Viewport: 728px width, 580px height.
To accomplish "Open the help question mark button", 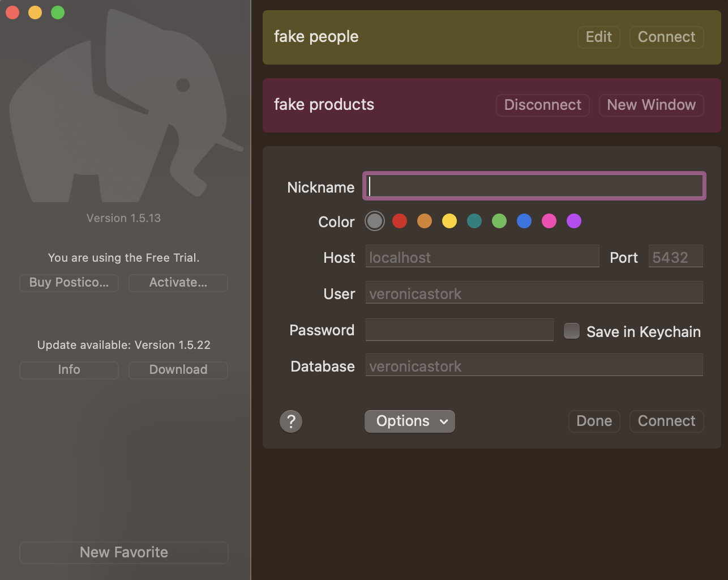I will coord(291,421).
